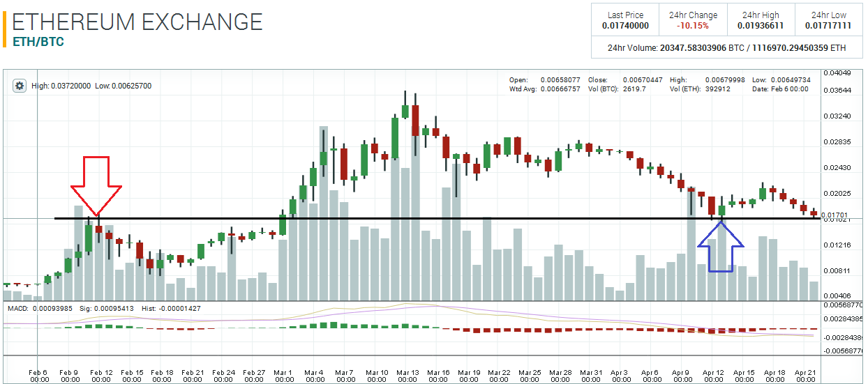Click the ETHEREUM EXCHANGE heading
This screenshot has width=868, height=384.
[x=137, y=22]
